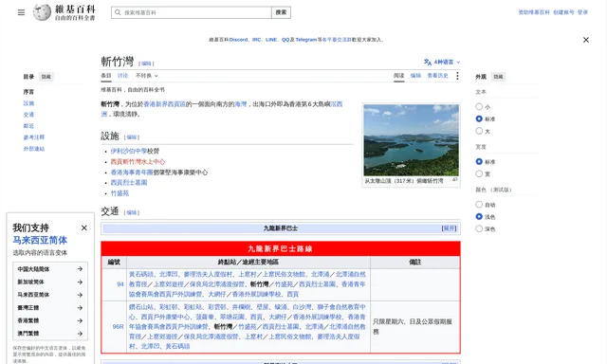Click arrow next to 澳門繁體

(x=80, y=334)
